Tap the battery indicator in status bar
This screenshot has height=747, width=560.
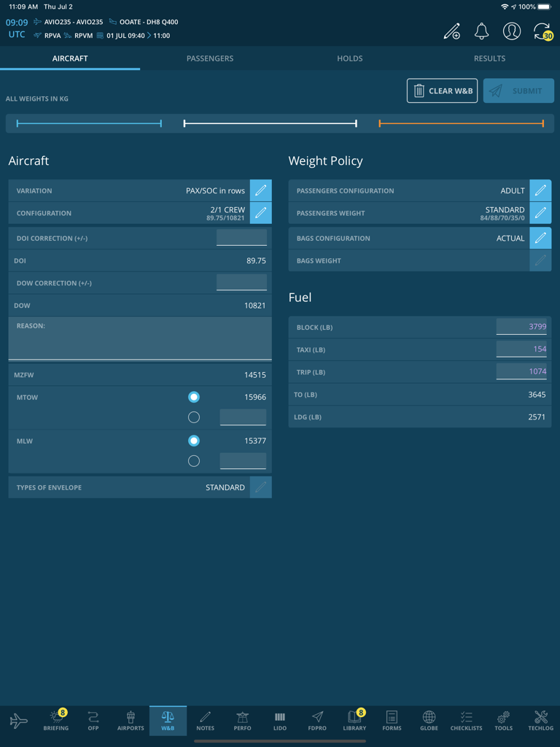click(x=544, y=7)
